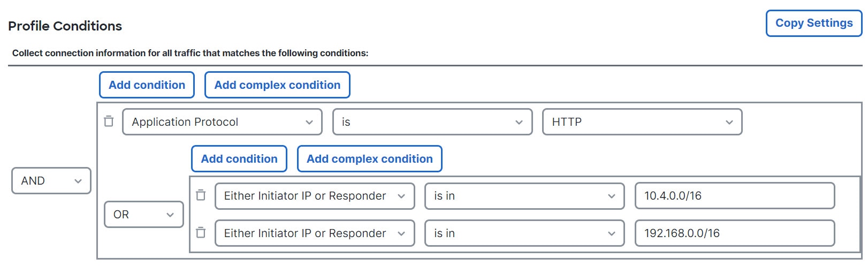
Task: Change the AND logical operator dropdown
Action: (51, 181)
